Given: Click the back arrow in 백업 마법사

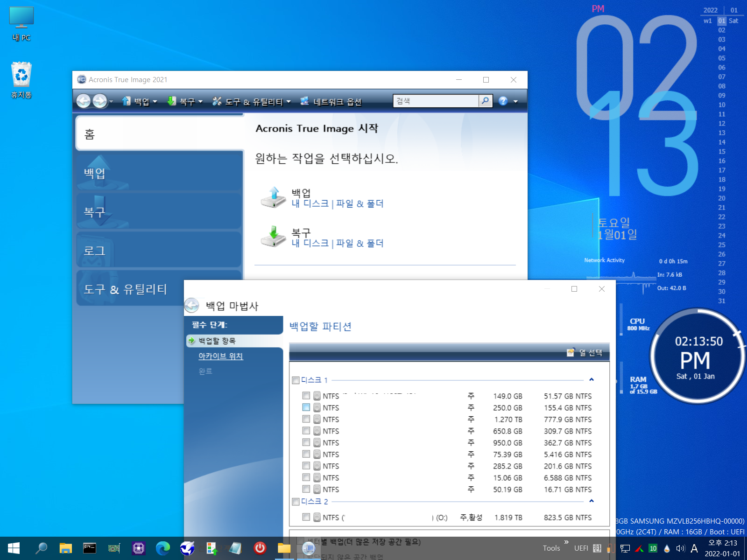Looking at the screenshot, I should coord(191,305).
